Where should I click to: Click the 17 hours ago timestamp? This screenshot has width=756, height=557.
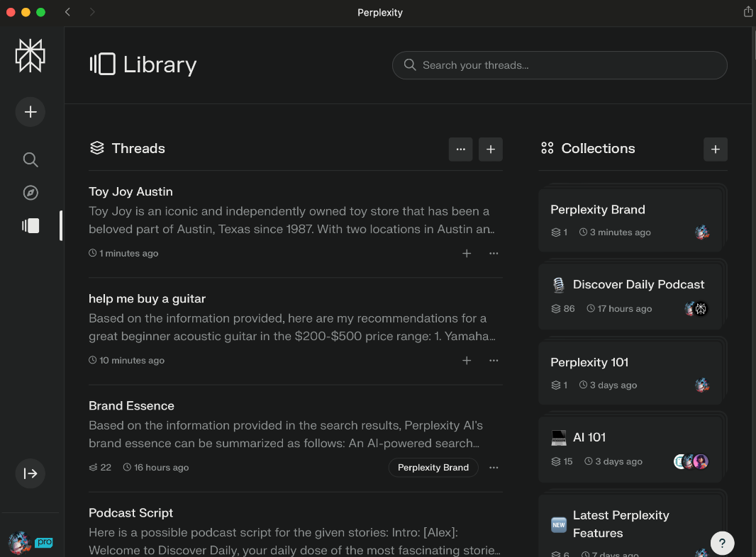(620, 308)
